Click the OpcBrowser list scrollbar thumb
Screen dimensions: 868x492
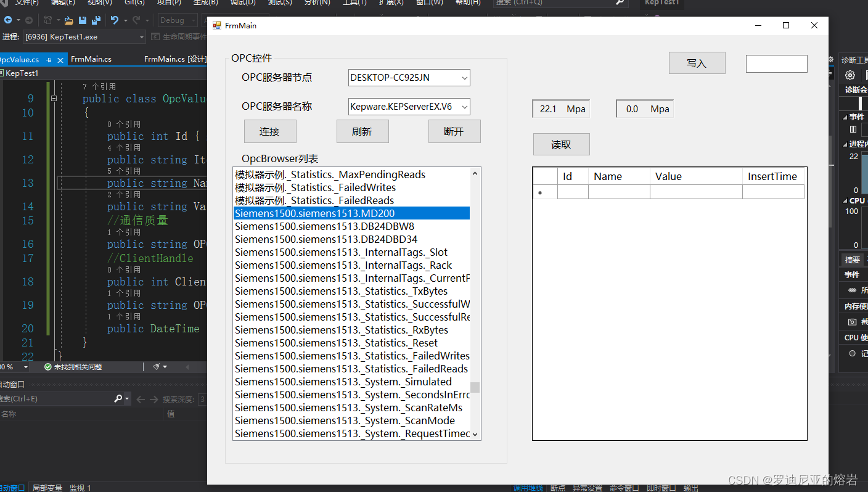[x=475, y=387]
